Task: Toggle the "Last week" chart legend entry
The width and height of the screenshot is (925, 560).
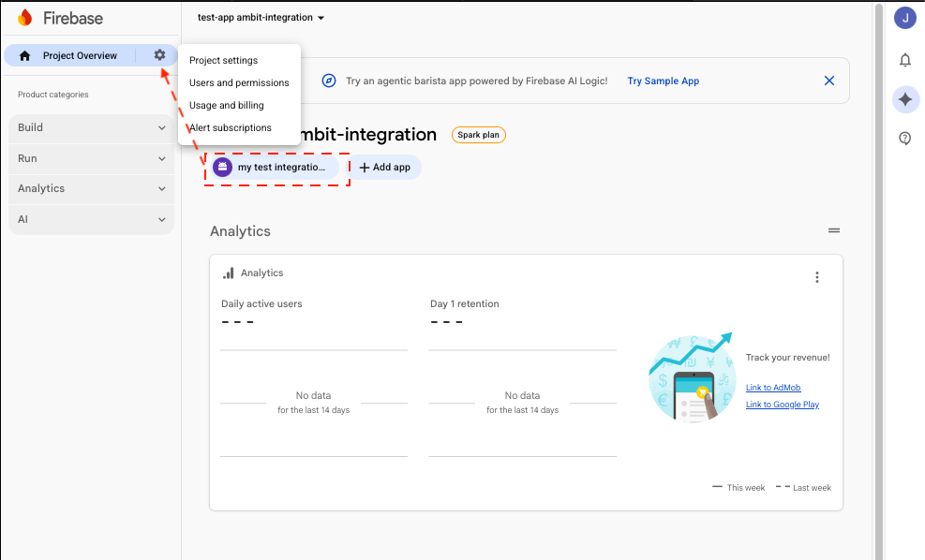Action: click(803, 487)
